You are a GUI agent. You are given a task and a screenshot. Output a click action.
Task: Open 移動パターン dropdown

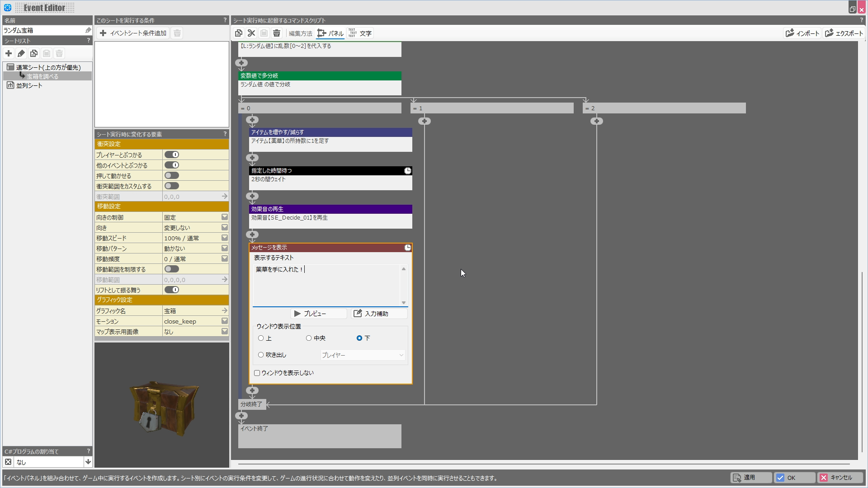pos(224,248)
